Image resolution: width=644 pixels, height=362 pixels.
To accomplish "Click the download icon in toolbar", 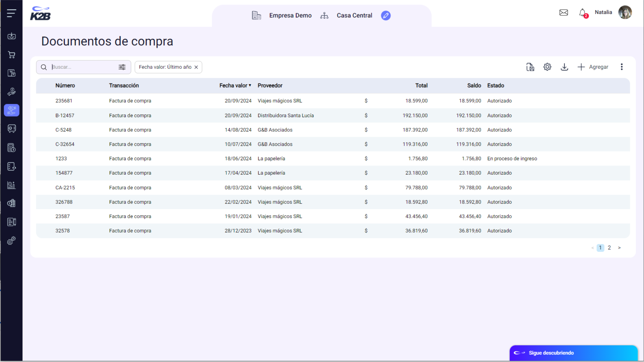I will coord(564,67).
